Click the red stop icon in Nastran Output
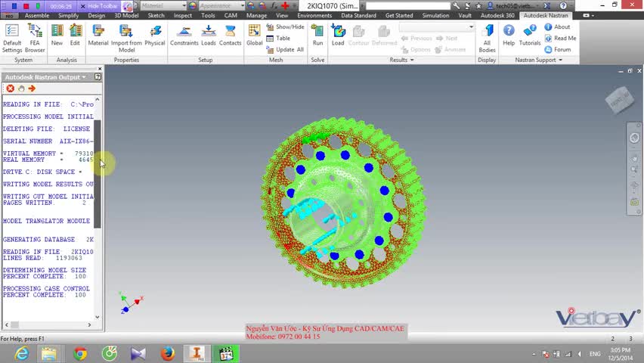Viewport: 644px width, 363px height. (x=11, y=88)
